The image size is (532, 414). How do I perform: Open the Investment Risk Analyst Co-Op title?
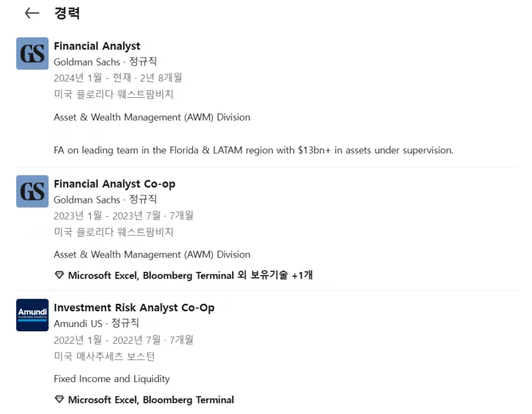tap(134, 308)
